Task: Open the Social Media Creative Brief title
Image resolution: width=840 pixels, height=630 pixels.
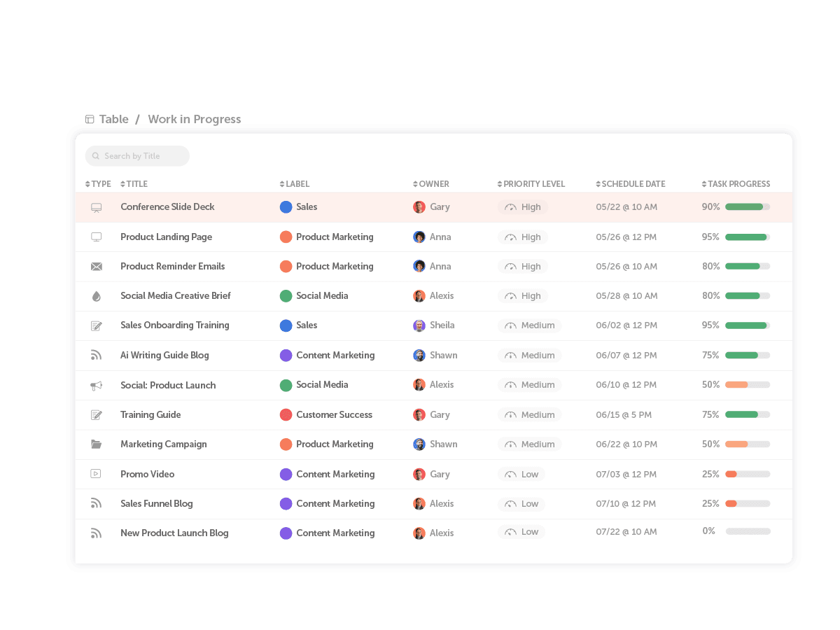Action: point(176,296)
